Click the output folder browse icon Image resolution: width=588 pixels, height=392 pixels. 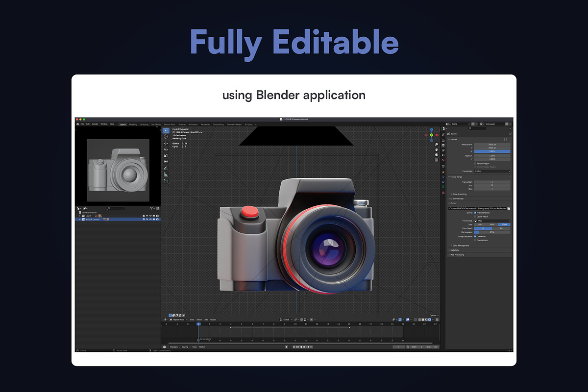coord(509,209)
